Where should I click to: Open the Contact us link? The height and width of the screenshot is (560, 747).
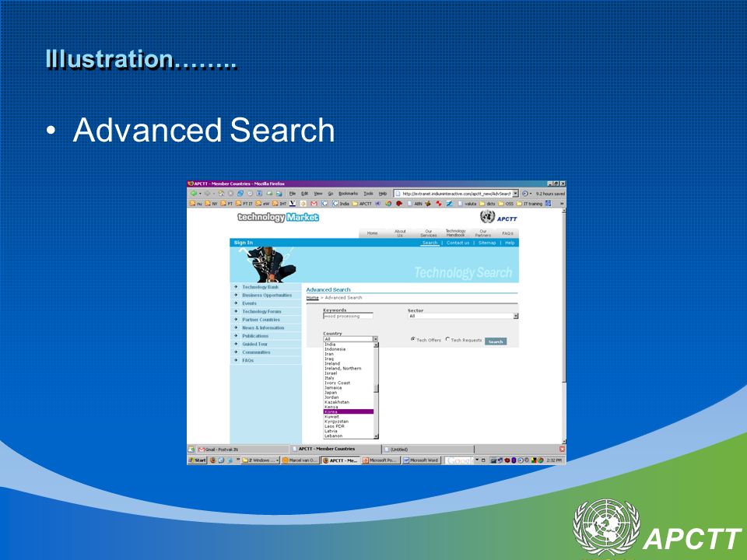458,243
